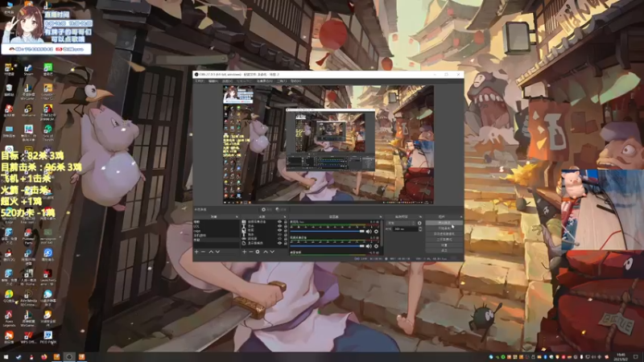Move selected source down in Sources panel
The width and height of the screenshot is (644, 362).
tap(272, 252)
